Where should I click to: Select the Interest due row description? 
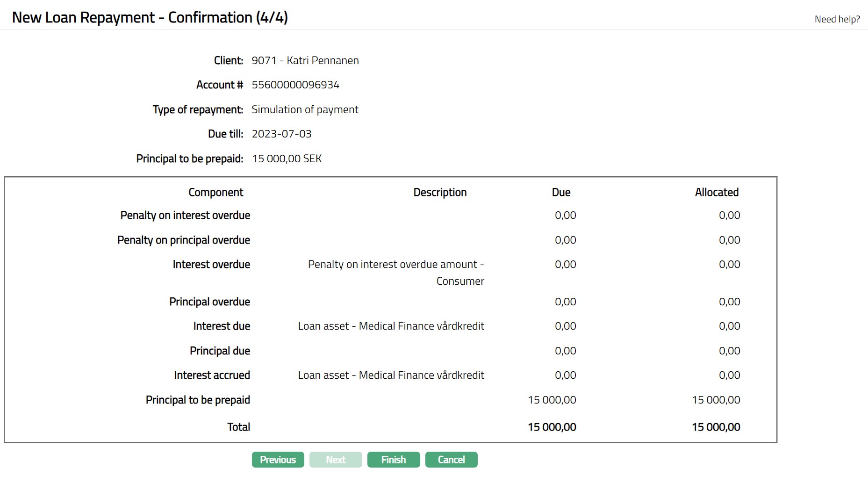click(x=391, y=326)
